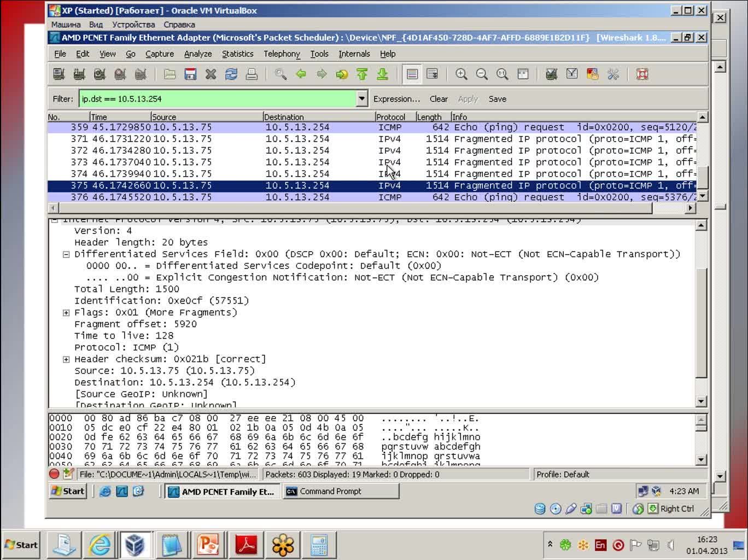Open the File menu in Wireshark

pos(60,54)
